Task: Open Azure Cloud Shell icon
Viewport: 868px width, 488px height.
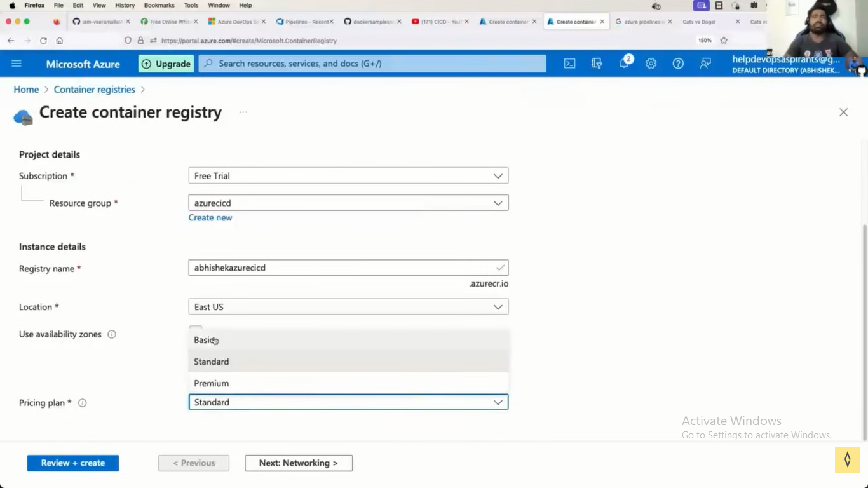Action: (570, 64)
